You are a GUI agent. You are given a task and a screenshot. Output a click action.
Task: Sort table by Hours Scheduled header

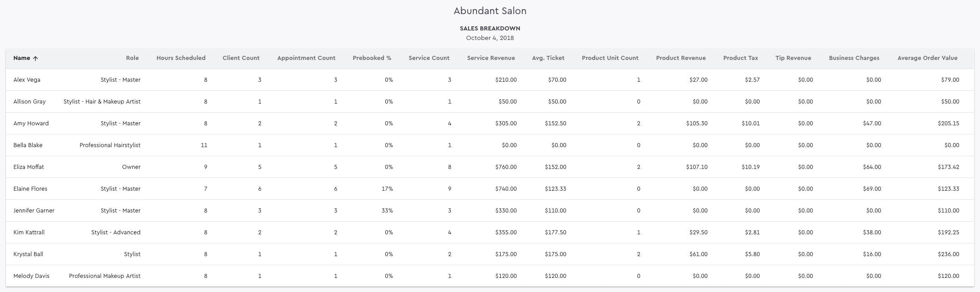(181, 58)
